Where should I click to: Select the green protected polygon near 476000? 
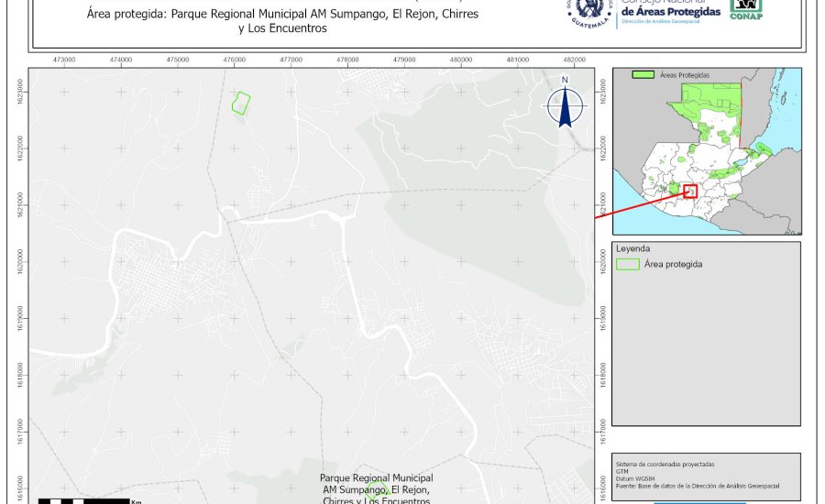click(x=241, y=103)
